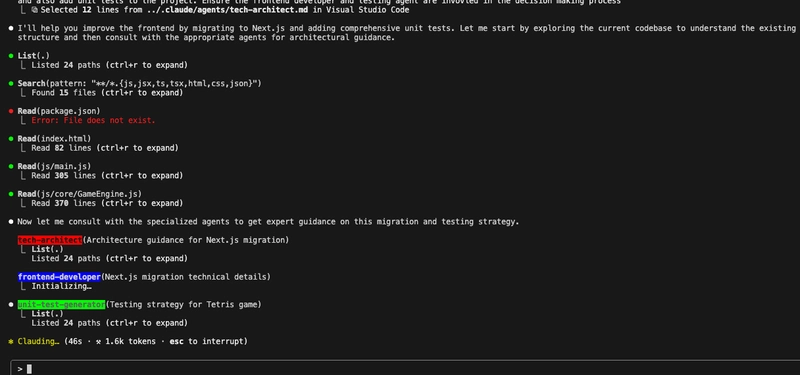Select the red tech-architect agent label

[49, 240]
